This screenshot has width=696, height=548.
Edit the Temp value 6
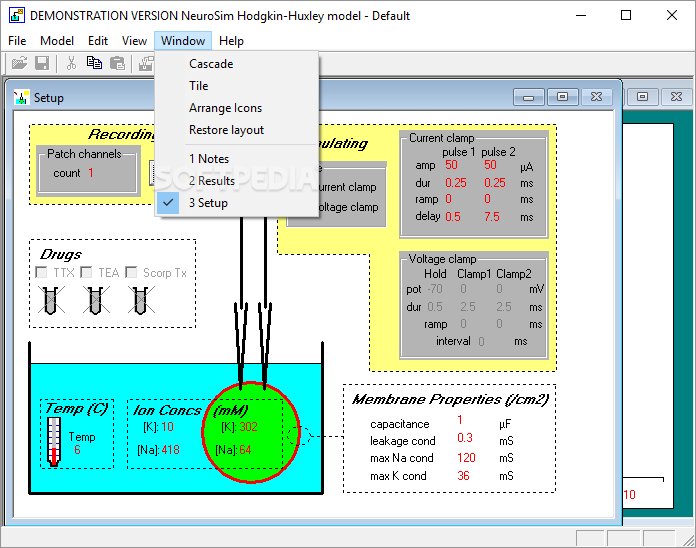(x=77, y=450)
